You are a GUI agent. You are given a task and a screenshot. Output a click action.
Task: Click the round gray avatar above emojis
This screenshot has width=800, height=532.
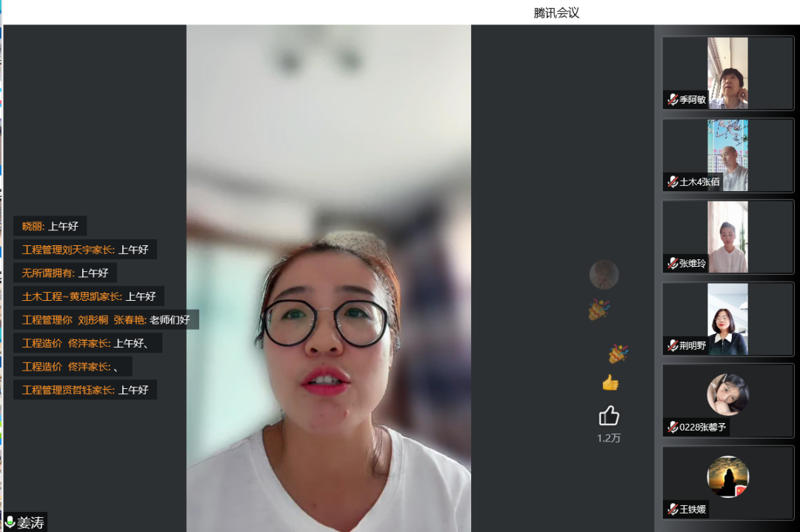604,275
